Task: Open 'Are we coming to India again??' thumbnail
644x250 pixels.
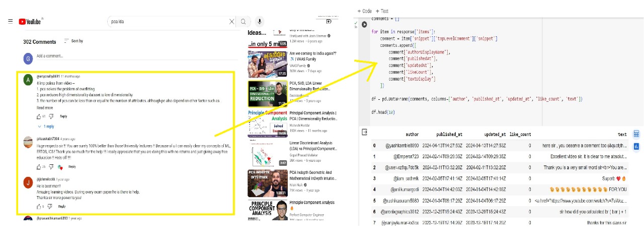Action: (267, 64)
